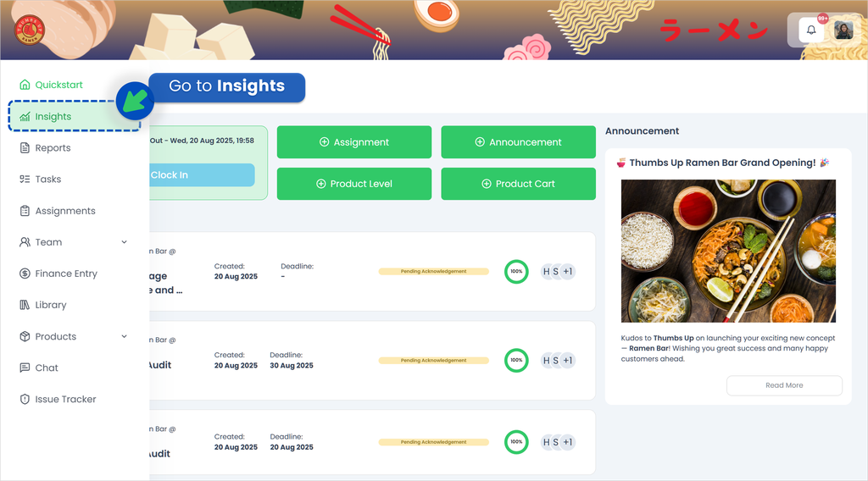Open the user profile avatar
Image resolution: width=868 pixels, height=481 pixels.
click(x=843, y=30)
